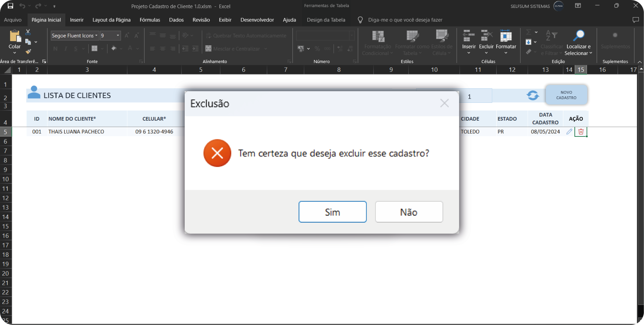This screenshot has height=325, width=644.
Task: Click the Localizar e Selecionar magnifier icon
Action: pyautogui.click(x=578, y=36)
